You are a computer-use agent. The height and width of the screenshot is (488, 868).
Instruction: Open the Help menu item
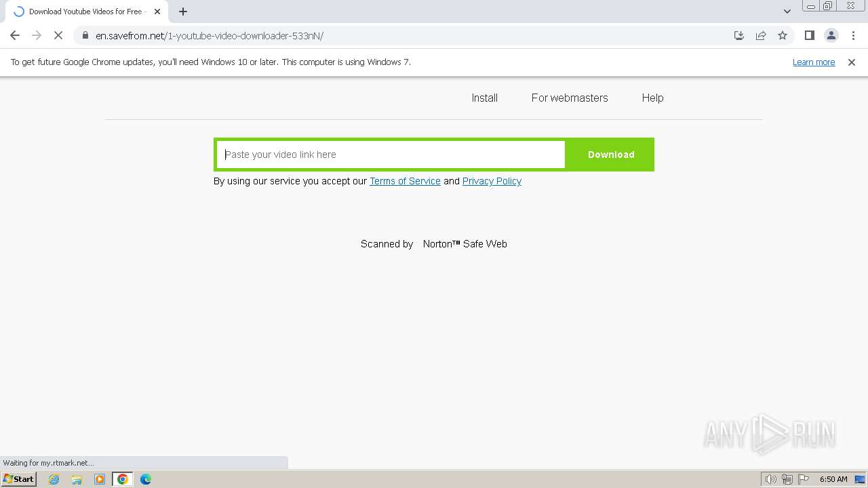(652, 98)
